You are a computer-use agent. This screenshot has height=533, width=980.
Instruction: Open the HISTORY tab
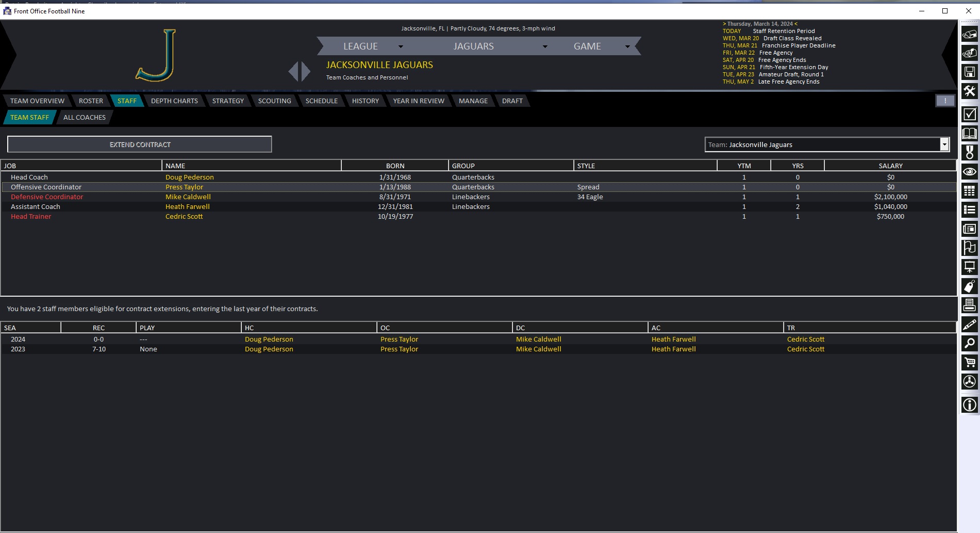[x=365, y=101]
